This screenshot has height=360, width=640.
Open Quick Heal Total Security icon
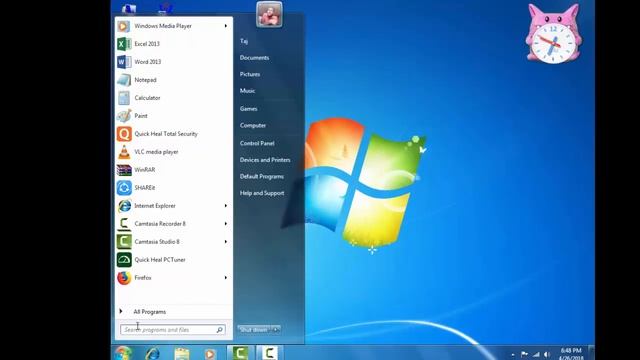pos(124,133)
